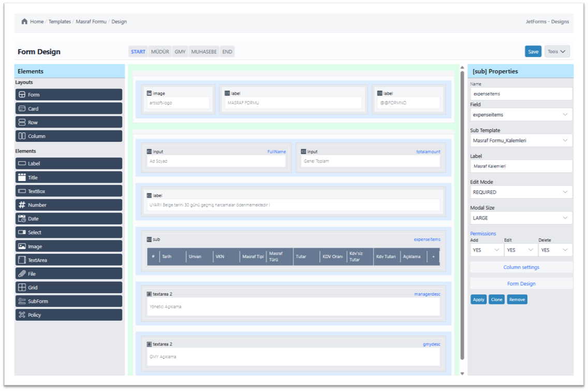Image resolution: width=588 pixels, height=391 pixels.
Task: Pick the Policy element icon
Action: tap(22, 315)
